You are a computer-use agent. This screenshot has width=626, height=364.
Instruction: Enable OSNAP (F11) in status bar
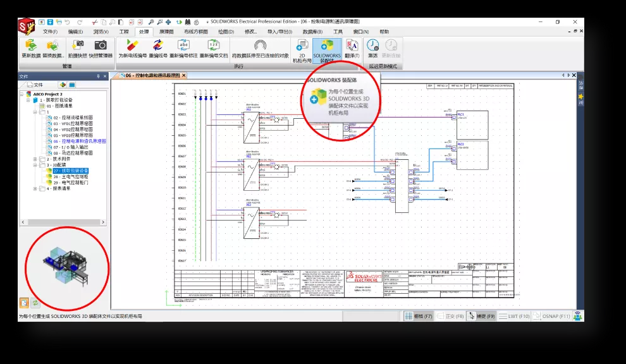(x=551, y=316)
